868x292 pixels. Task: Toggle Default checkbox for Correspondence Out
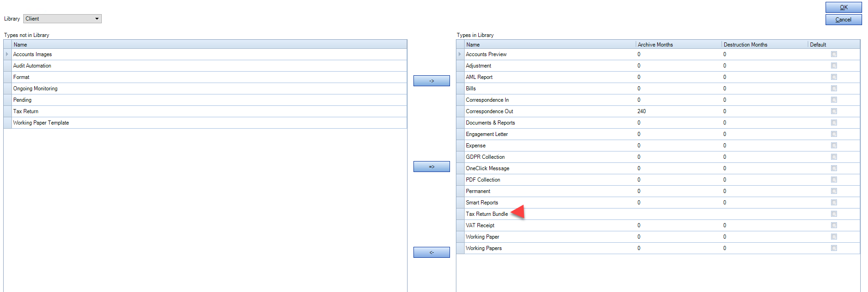coord(834,111)
